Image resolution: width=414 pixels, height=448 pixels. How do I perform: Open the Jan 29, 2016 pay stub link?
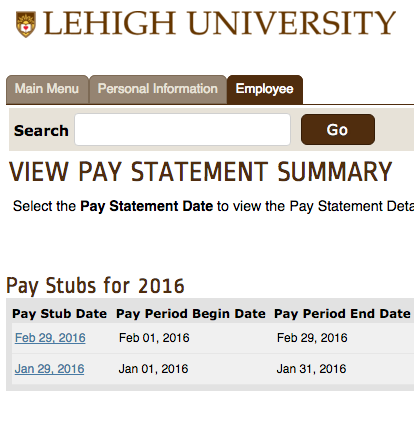click(x=50, y=369)
